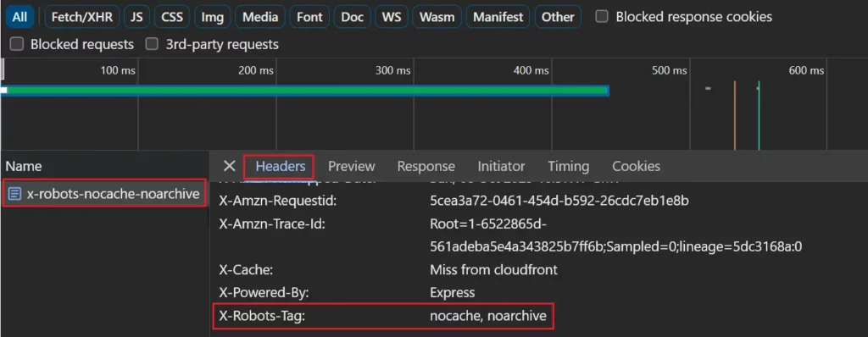Viewport: 868px width, 337px height.
Task: Select the Headers tab
Action: click(x=280, y=166)
